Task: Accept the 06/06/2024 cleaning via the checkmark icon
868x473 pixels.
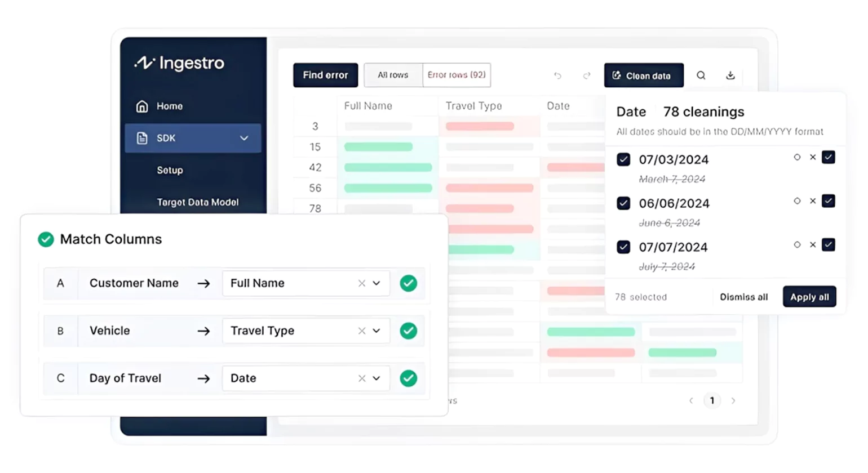Action: pos(829,201)
